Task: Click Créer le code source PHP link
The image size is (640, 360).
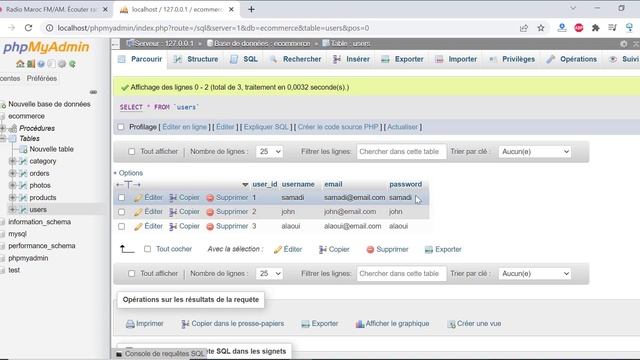Action: [338, 127]
